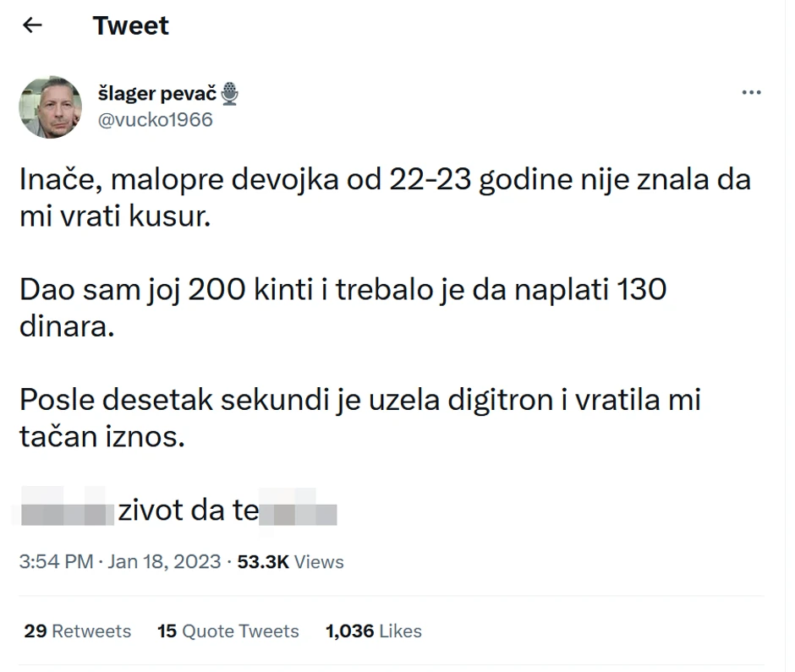This screenshot has height=672, width=795.
Task: View the list of 29 Retweets
Action: point(76,630)
